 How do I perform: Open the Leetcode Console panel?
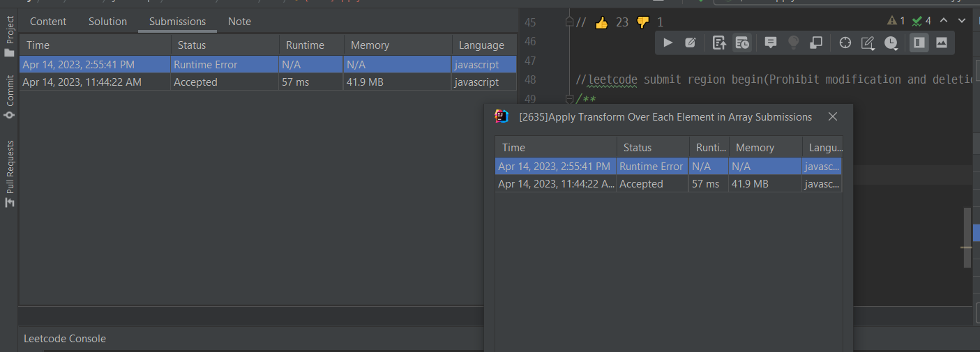[x=65, y=339]
